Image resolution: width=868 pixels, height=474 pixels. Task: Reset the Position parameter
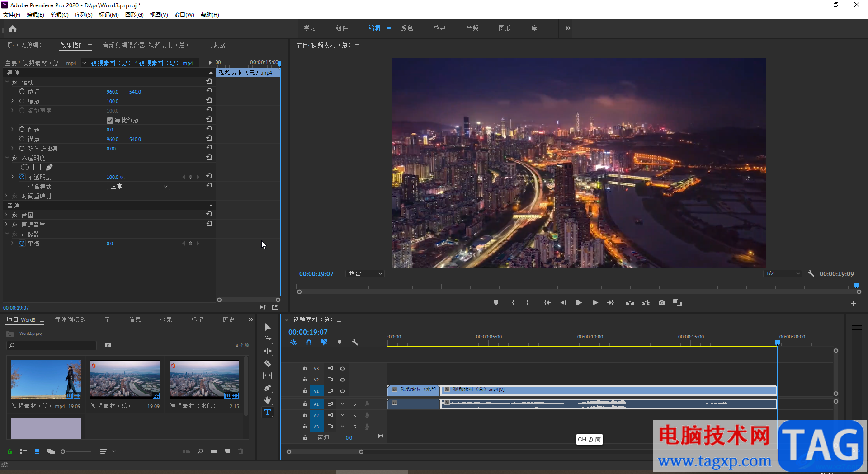(x=209, y=91)
